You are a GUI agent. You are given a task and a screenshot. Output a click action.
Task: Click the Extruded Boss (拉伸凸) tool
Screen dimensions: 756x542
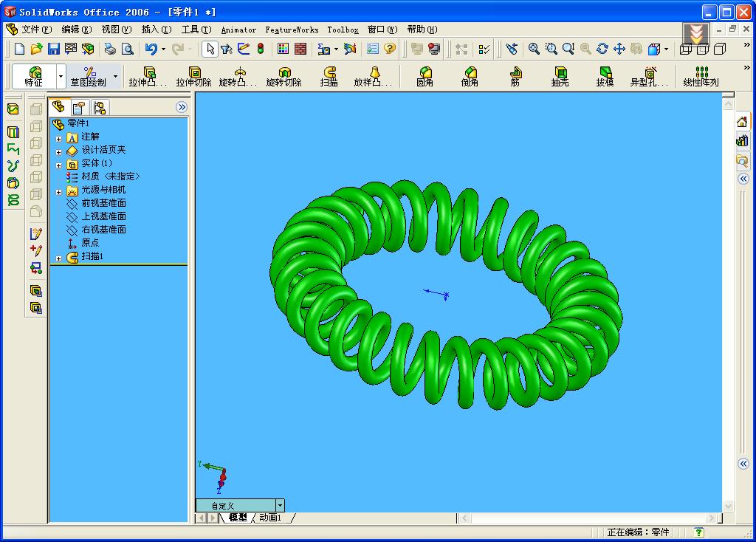(x=148, y=77)
